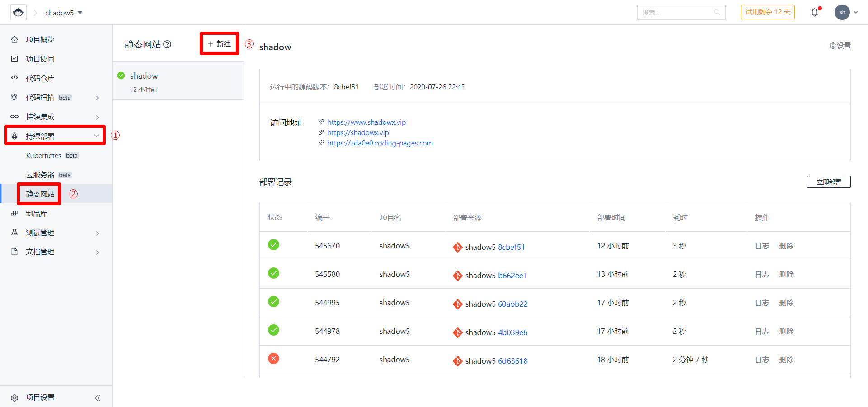Open commit link 6d63618
868x407 pixels.
coord(513,361)
